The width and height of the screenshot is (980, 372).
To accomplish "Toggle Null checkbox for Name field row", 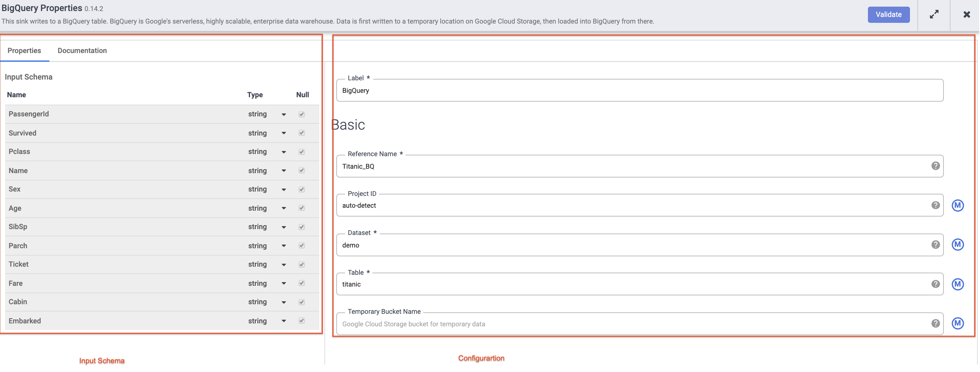I will [302, 171].
